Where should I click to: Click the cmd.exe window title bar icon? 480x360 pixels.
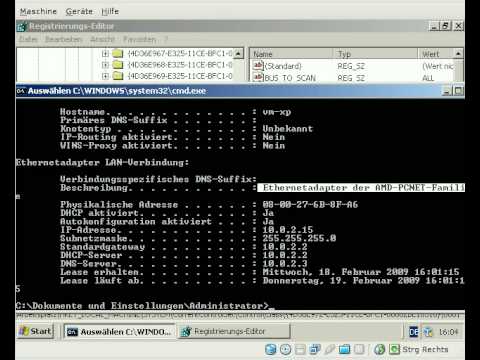coord(21,91)
